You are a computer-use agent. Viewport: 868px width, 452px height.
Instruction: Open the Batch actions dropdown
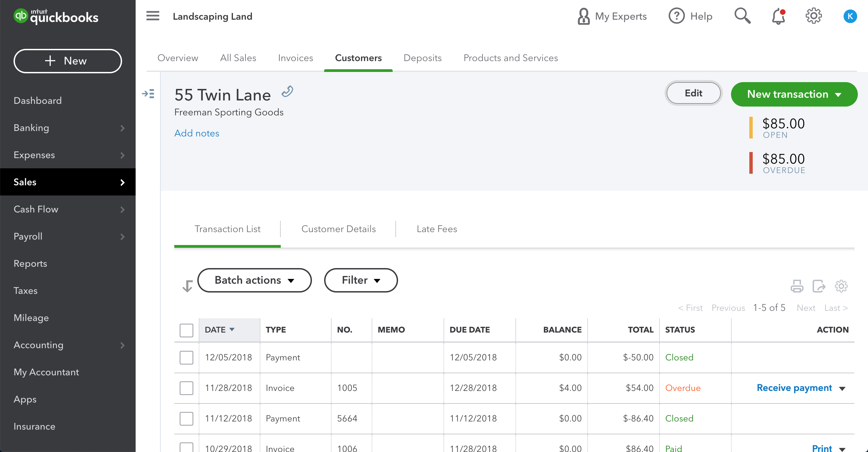tap(254, 280)
